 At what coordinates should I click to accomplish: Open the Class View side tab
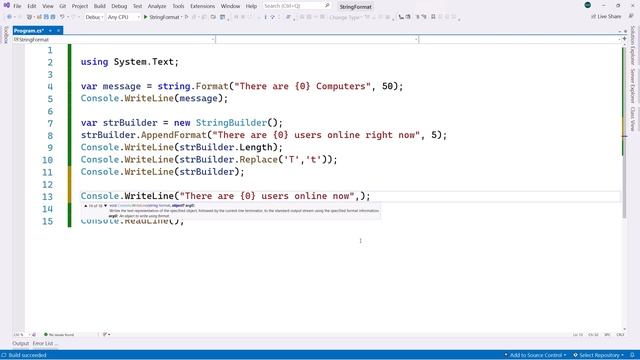633,119
